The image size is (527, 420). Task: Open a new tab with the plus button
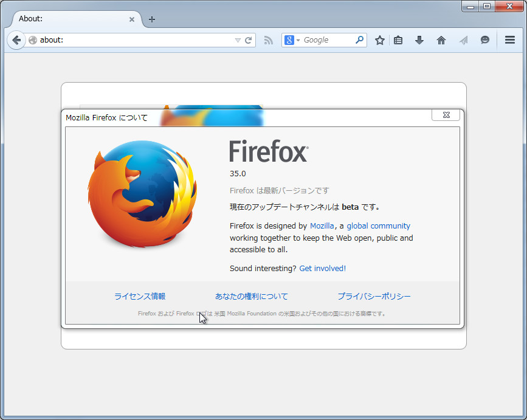pyautogui.click(x=151, y=19)
